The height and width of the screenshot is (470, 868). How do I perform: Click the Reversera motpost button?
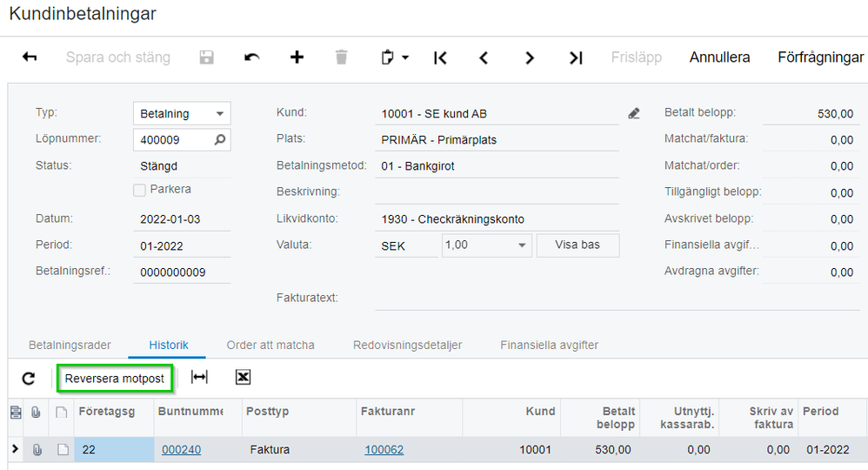point(115,379)
